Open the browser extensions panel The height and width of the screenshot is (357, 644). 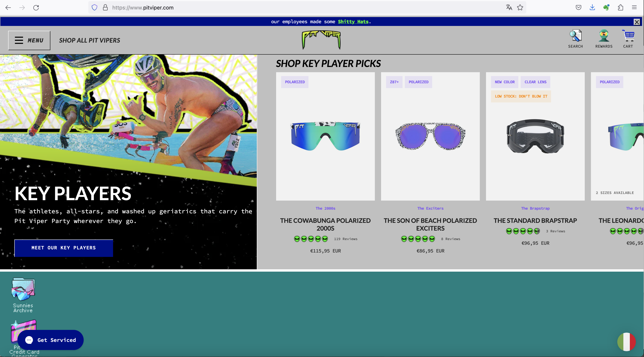pos(621,8)
